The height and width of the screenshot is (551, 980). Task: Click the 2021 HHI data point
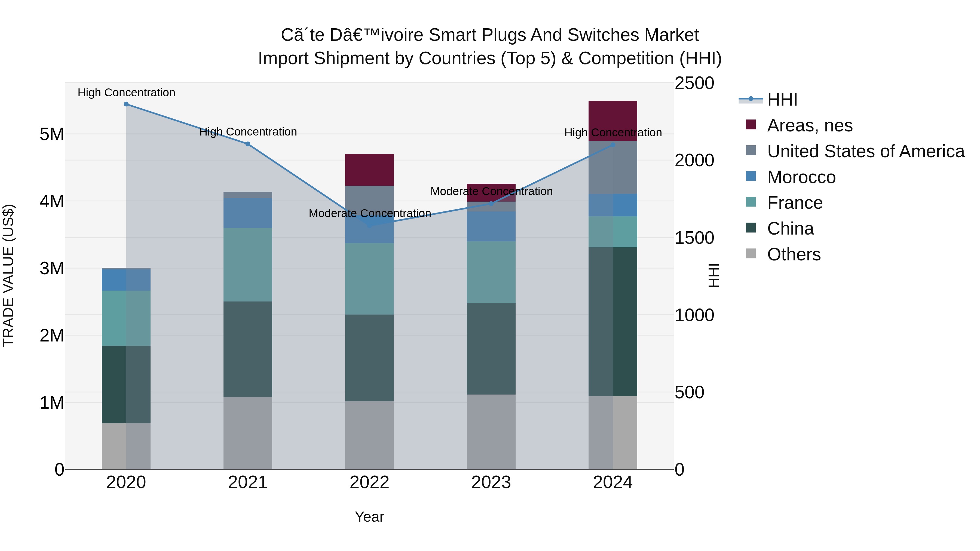pyautogui.click(x=248, y=144)
